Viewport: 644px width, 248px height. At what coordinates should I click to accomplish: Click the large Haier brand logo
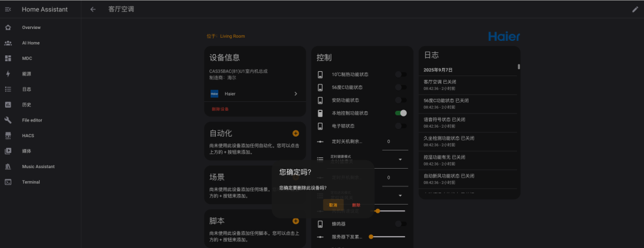coord(504,36)
